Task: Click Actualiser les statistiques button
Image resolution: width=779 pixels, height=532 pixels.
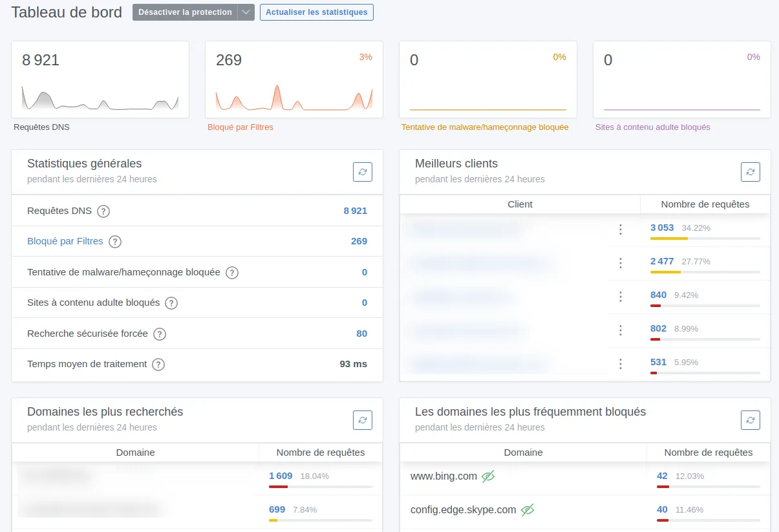Action: click(x=317, y=12)
